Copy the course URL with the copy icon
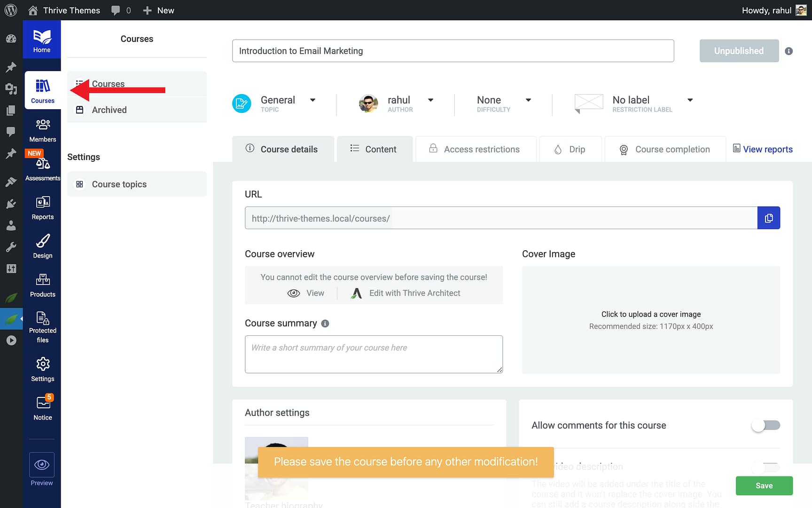 tap(769, 218)
